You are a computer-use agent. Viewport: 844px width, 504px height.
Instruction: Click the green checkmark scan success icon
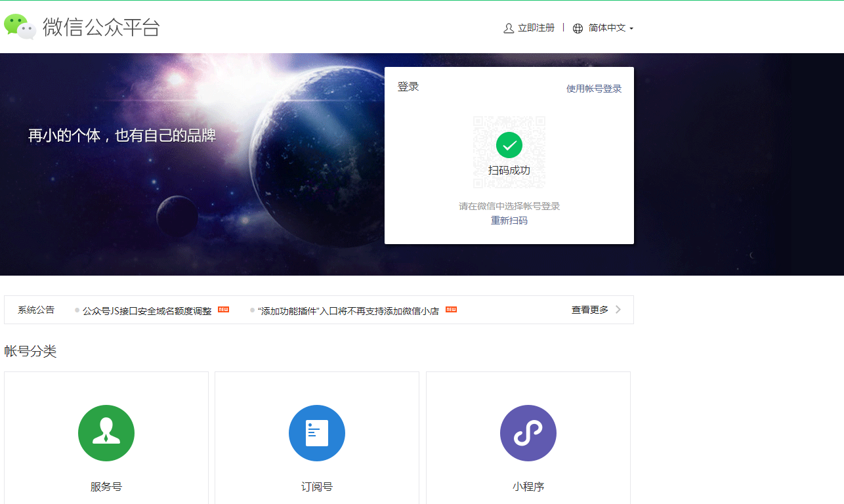click(509, 145)
